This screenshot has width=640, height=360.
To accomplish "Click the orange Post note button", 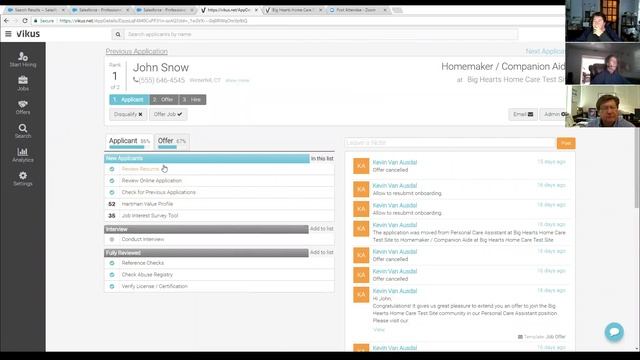I will coord(566,143).
